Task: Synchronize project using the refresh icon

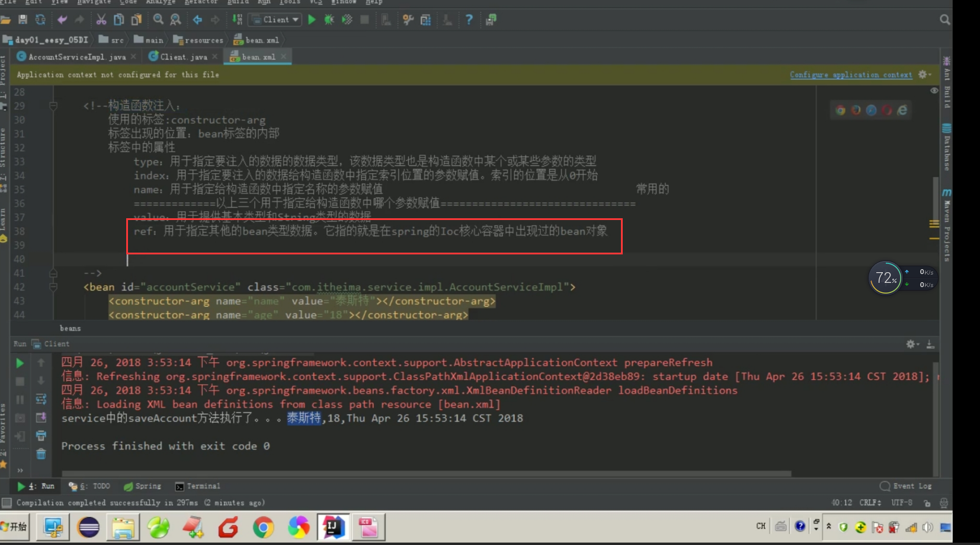Action: 40,20
